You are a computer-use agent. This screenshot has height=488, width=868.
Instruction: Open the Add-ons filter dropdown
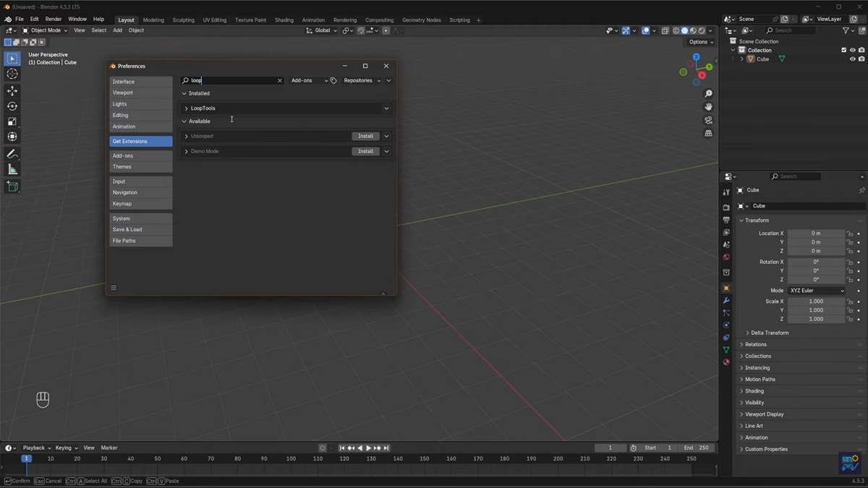click(309, 80)
